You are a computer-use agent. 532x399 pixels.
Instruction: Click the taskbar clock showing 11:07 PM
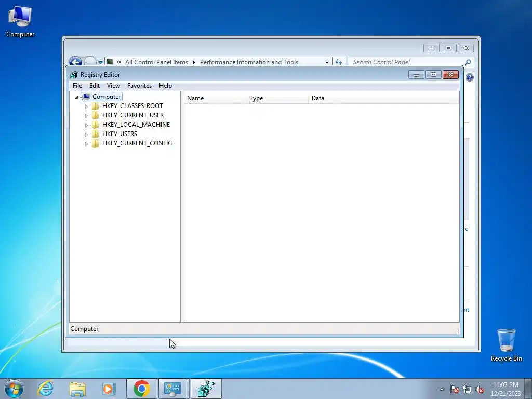pyautogui.click(x=505, y=389)
